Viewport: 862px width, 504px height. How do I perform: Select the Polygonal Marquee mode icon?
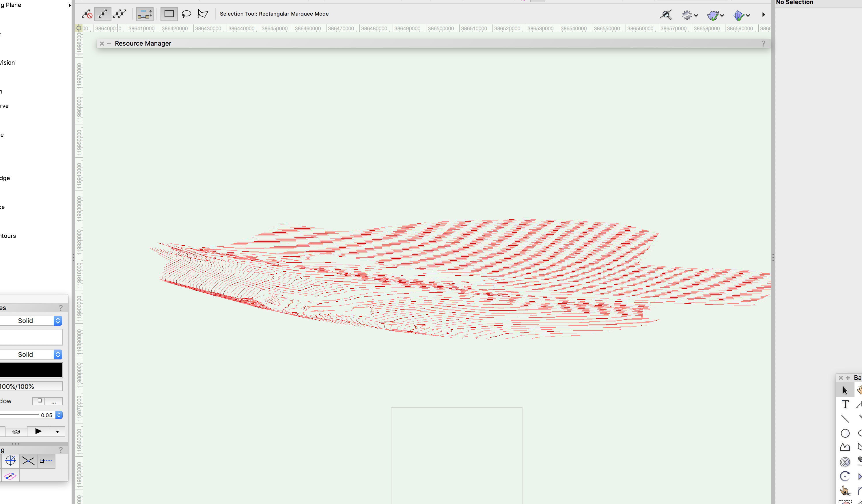pos(203,14)
